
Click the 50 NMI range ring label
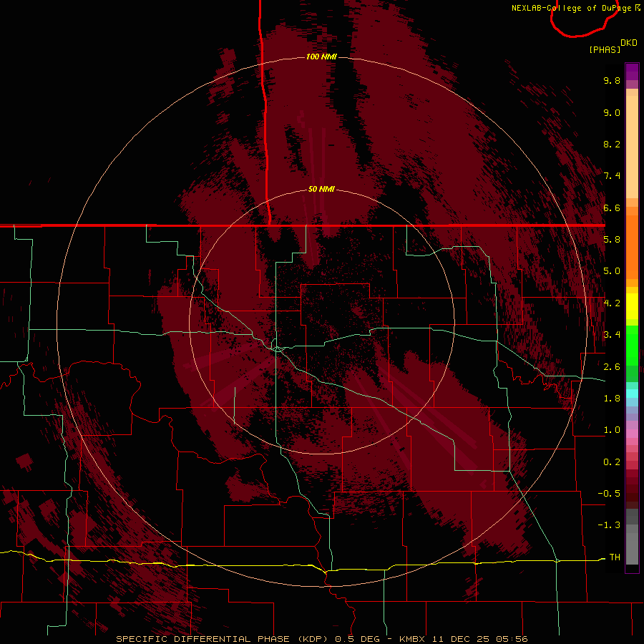[x=321, y=189]
